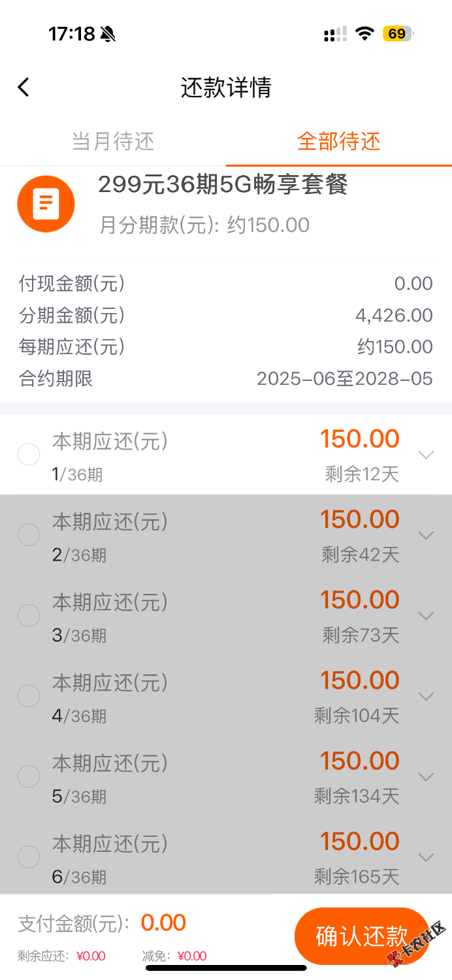The width and height of the screenshot is (452, 980).
Task: Switch to 全部待还 tab
Action: (338, 141)
